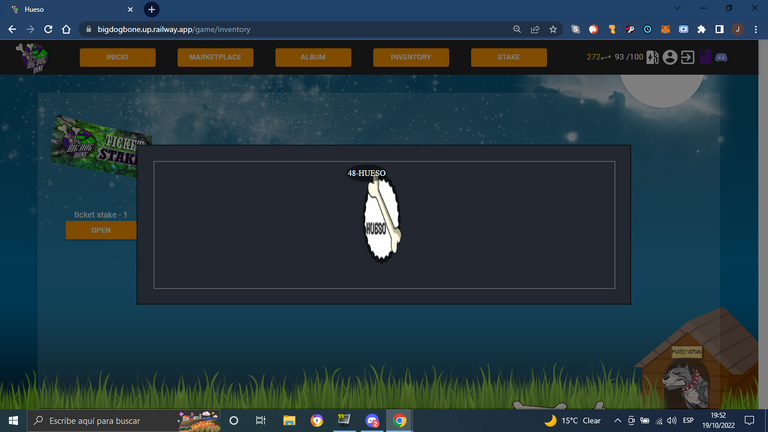Open a new browser tab
Screen dimensions: 768x432
click(x=151, y=9)
